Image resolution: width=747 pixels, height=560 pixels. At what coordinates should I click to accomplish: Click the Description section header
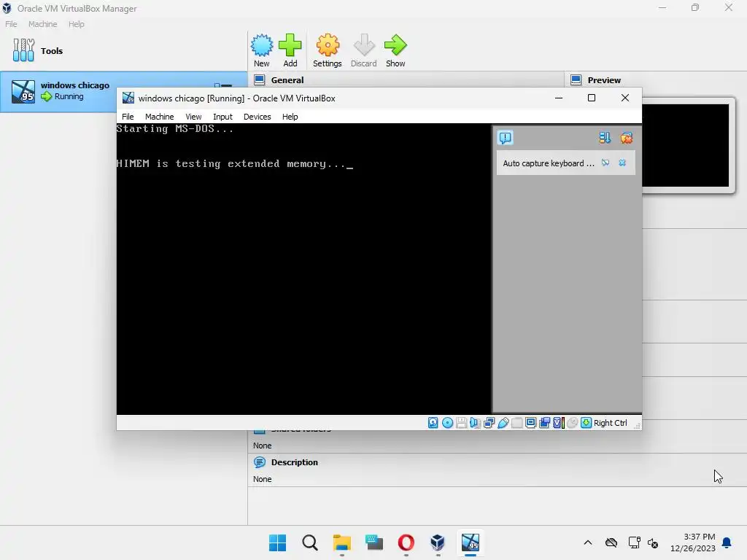tap(295, 462)
